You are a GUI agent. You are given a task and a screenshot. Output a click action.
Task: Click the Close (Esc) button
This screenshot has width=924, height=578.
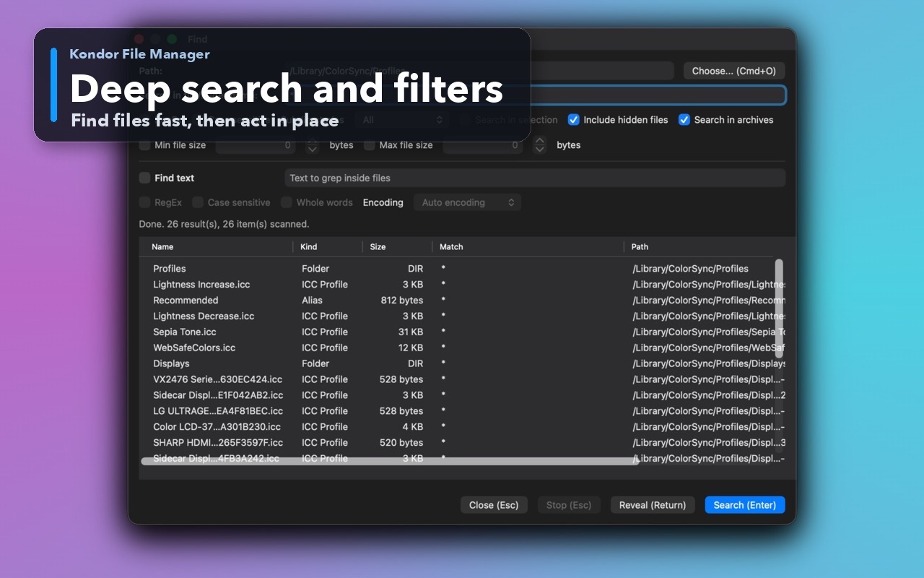coord(494,505)
